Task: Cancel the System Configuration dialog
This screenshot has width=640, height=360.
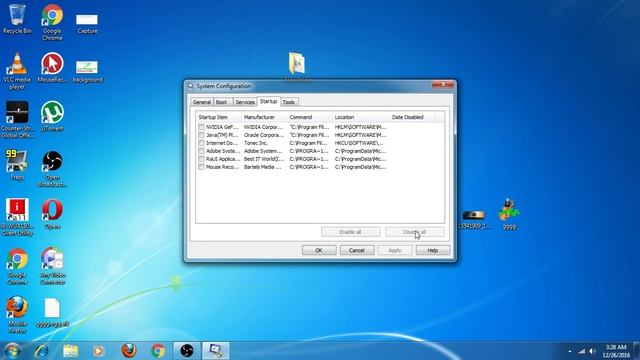Action: pyautogui.click(x=357, y=250)
